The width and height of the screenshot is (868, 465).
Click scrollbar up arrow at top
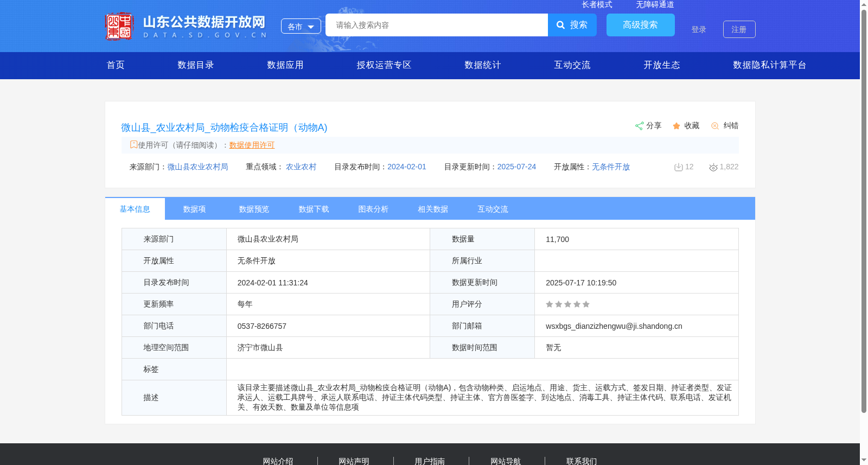(x=864, y=4)
